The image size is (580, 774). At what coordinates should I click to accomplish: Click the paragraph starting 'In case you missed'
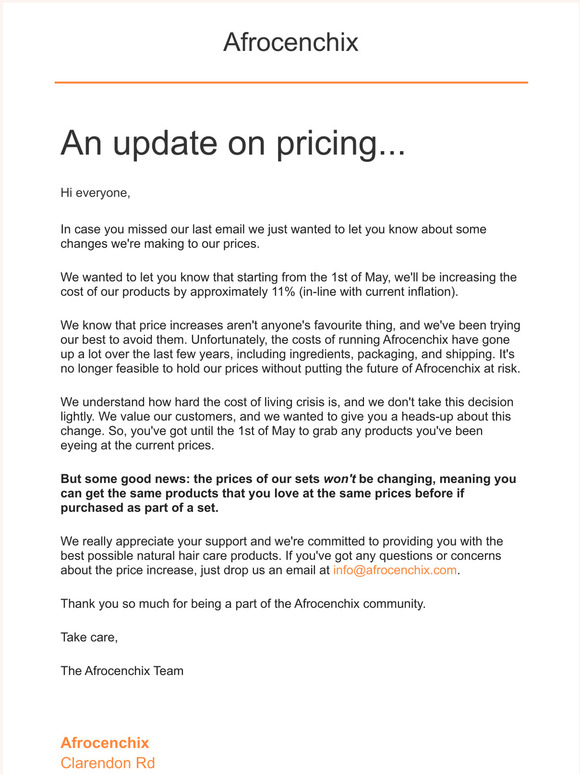point(273,236)
